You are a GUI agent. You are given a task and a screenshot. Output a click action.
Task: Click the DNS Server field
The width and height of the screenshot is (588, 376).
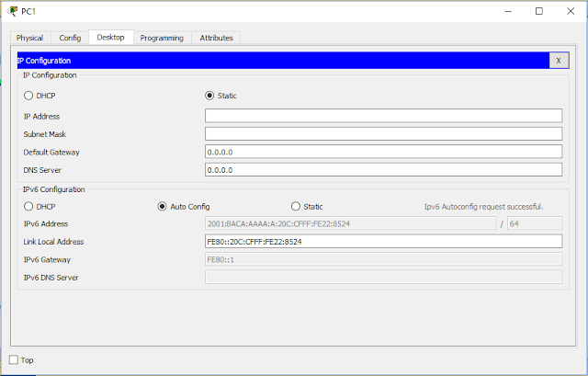click(384, 169)
